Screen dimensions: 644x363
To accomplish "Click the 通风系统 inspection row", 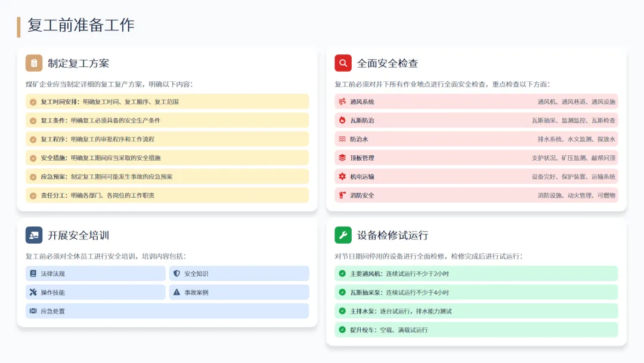I will pyautogui.click(x=476, y=102).
